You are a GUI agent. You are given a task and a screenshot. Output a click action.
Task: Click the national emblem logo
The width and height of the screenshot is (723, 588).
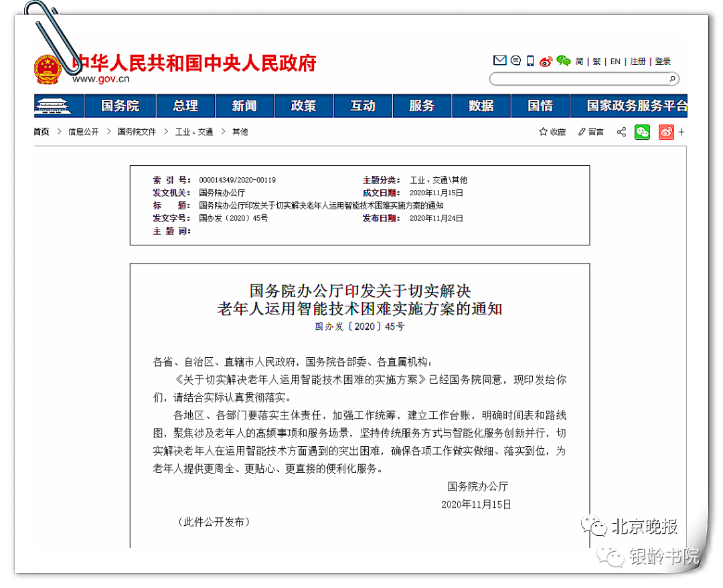point(48,70)
